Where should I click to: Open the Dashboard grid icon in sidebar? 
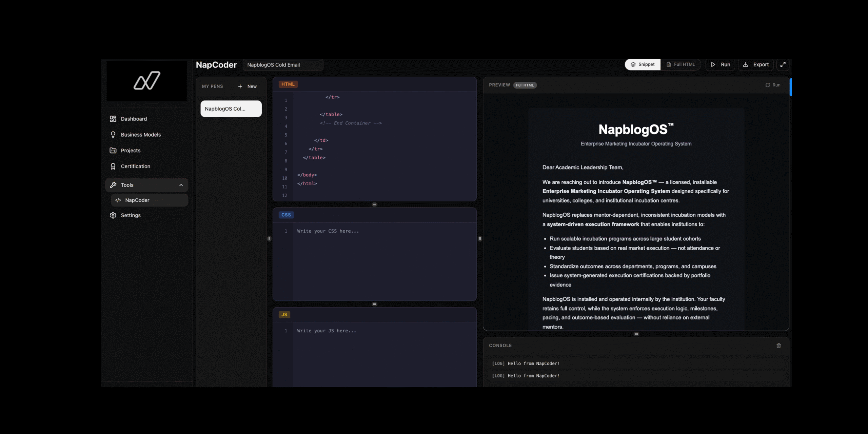click(x=113, y=119)
